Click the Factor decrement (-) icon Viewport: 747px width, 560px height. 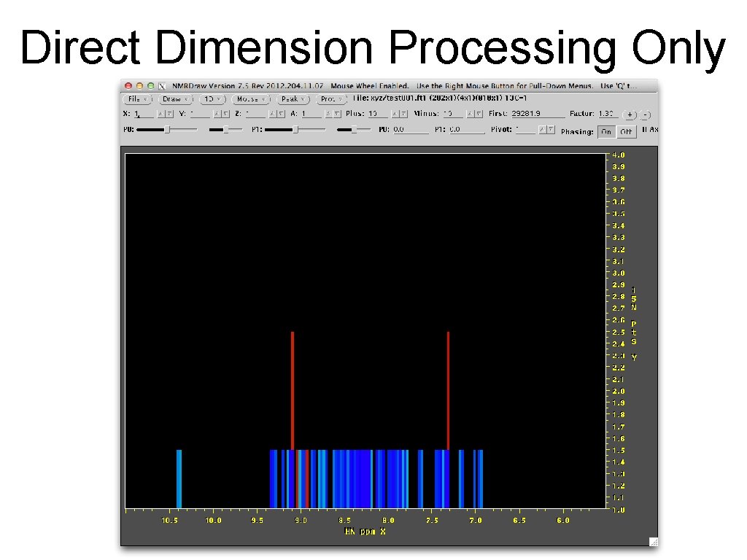(x=644, y=115)
